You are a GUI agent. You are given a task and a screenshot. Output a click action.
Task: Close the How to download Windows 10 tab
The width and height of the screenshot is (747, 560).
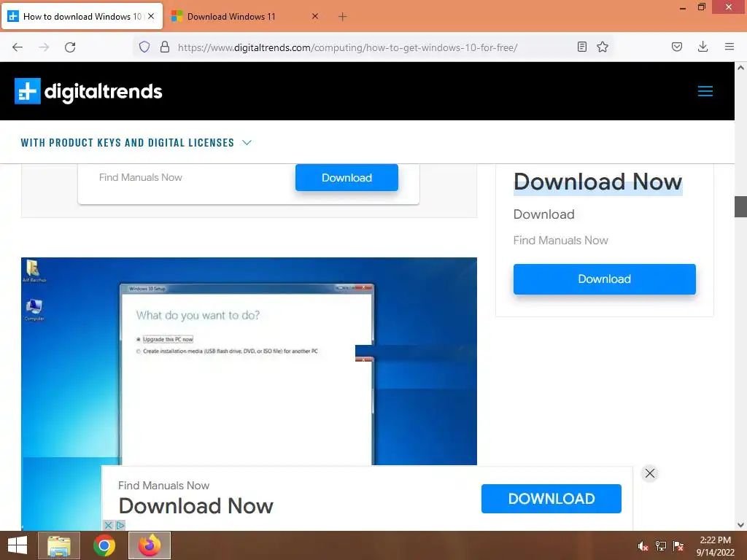(x=151, y=16)
